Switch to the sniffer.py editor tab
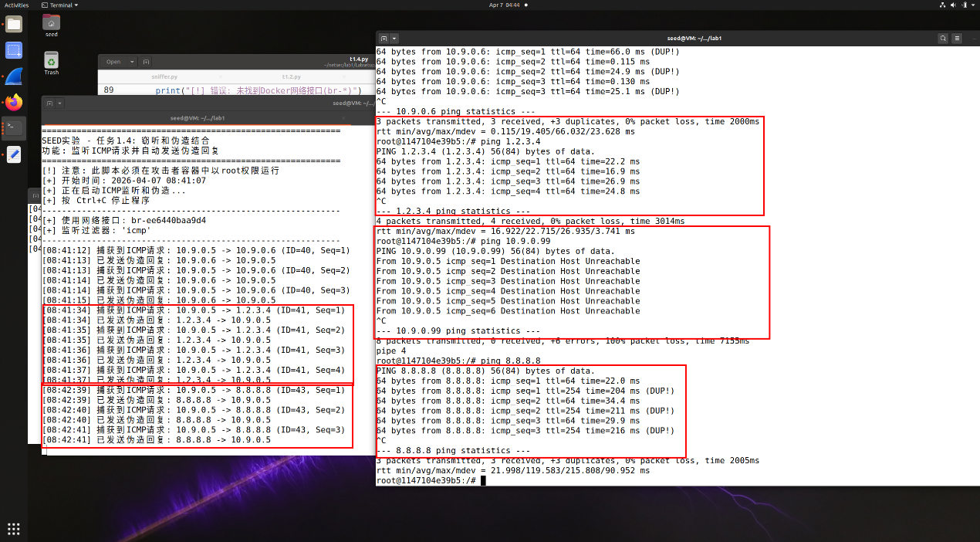Screen dimensions: 980x542 [164, 76]
